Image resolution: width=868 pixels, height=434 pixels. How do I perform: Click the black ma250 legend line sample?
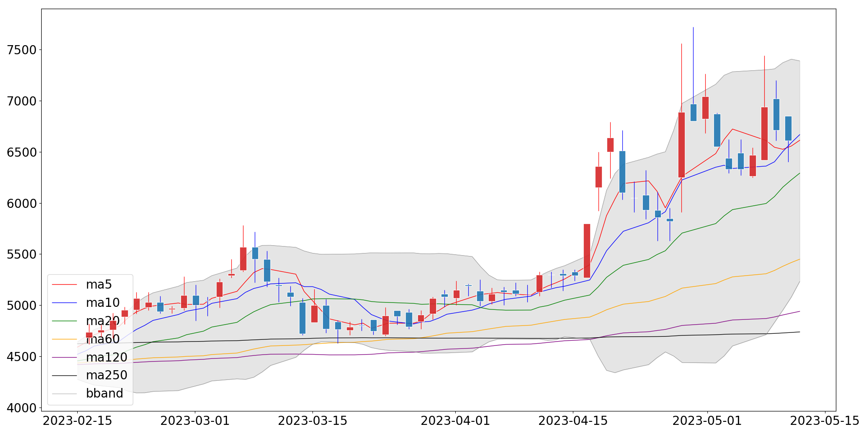(x=65, y=375)
